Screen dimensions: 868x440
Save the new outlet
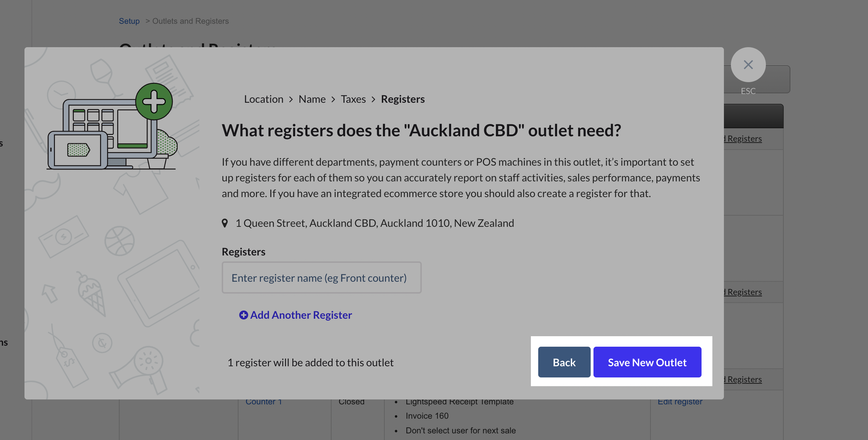[x=647, y=362]
